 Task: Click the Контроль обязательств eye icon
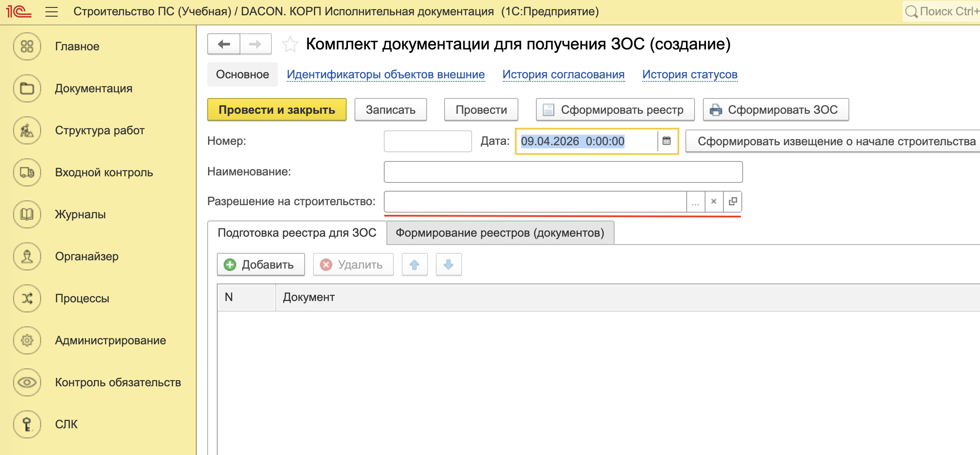[x=27, y=382]
